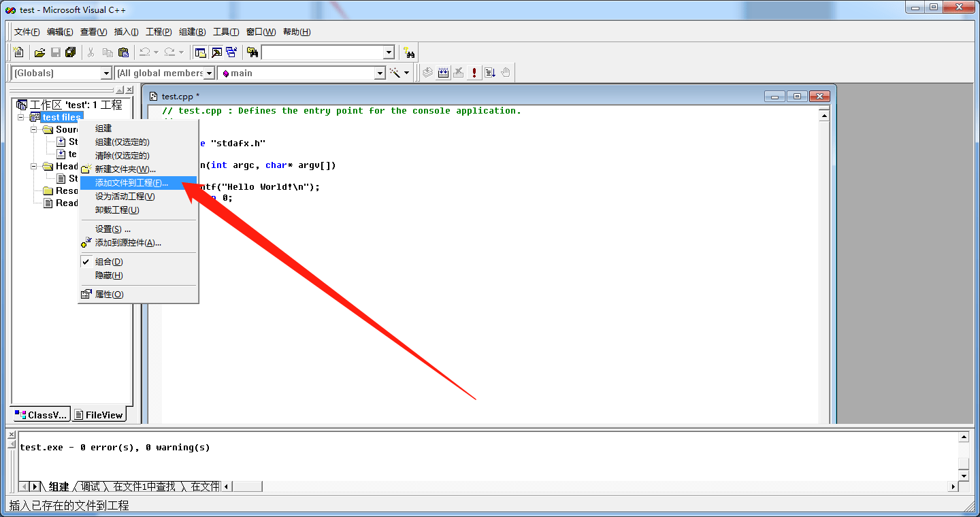Click the Stop Build icon
980x517 pixels.
459,73
